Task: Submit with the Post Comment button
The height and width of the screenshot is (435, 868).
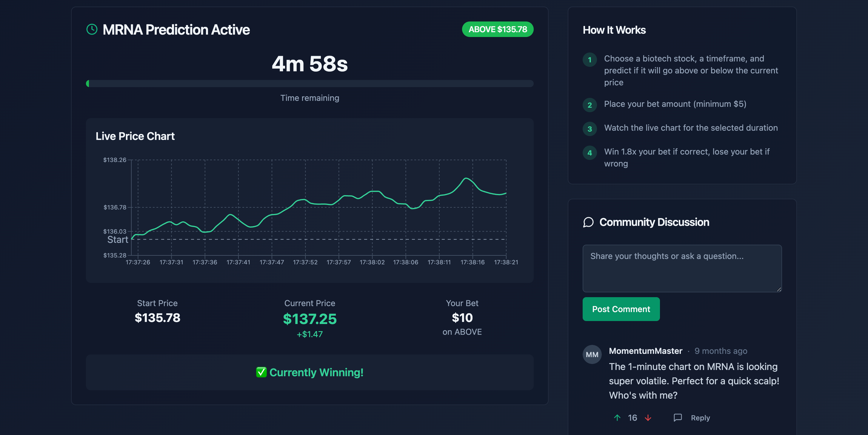Action: (x=621, y=309)
